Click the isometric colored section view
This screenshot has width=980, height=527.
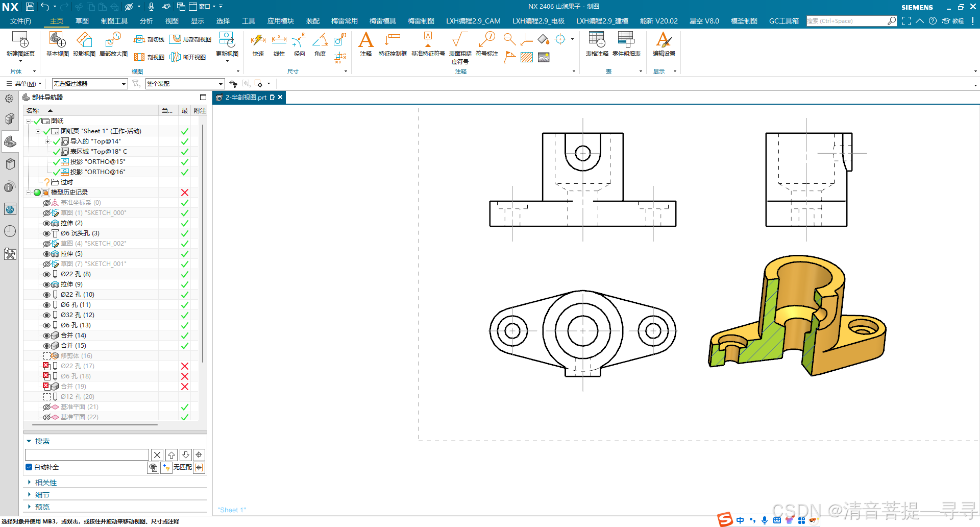click(797, 316)
